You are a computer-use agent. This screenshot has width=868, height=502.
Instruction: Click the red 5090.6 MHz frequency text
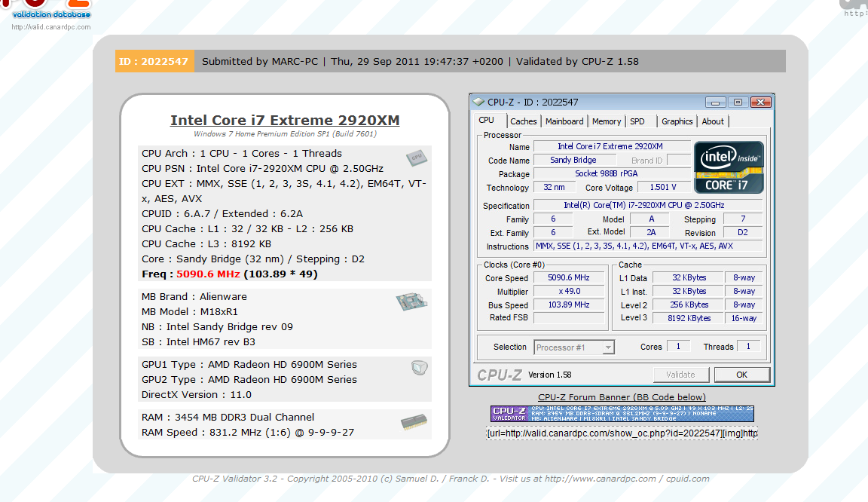pos(208,274)
